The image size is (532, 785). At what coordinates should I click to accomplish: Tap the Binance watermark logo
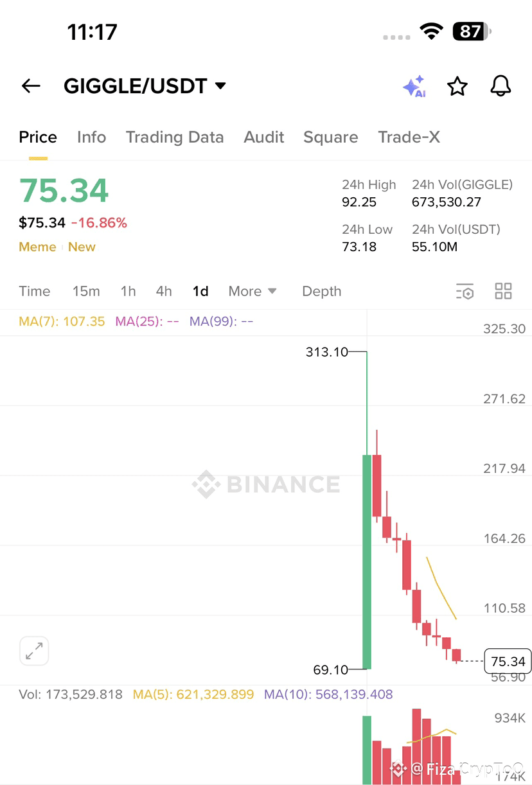[x=266, y=484]
